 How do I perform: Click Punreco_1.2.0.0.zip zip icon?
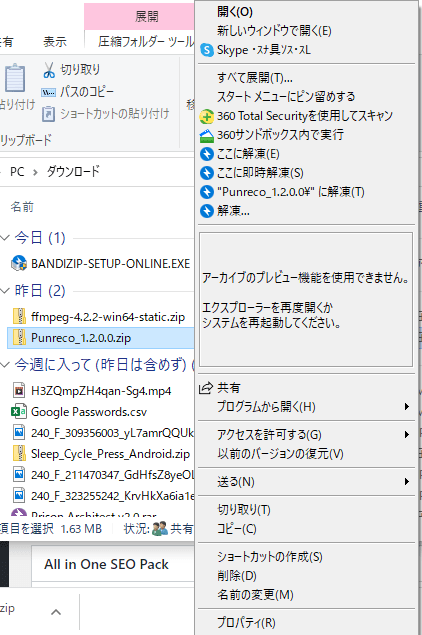coord(19,338)
